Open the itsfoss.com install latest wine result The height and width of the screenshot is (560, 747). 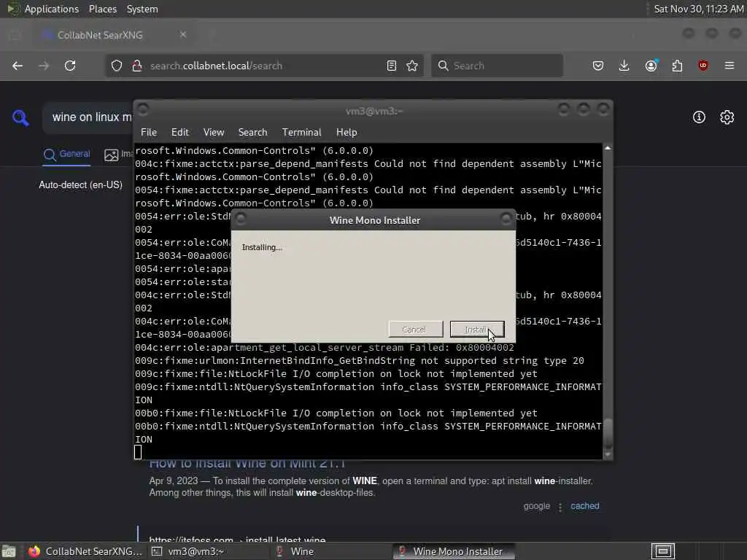(x=237, y=540)
